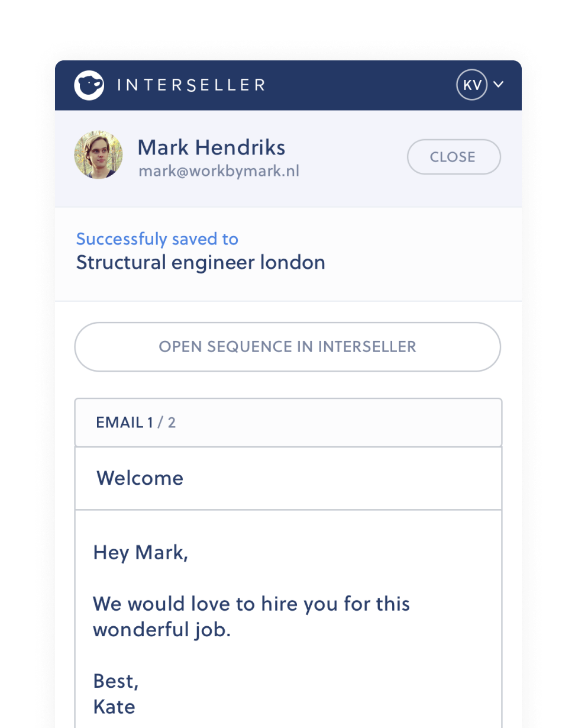Expand the account dropdown chevron

pyautogui.click(x=499, y=85)
